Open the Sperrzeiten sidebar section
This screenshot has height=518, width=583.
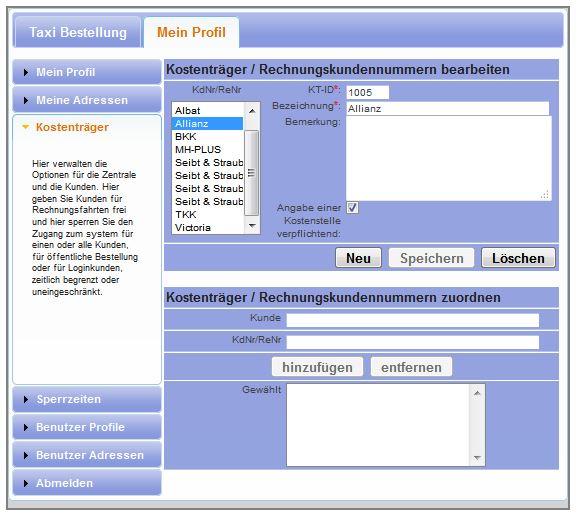pos(87,399)
